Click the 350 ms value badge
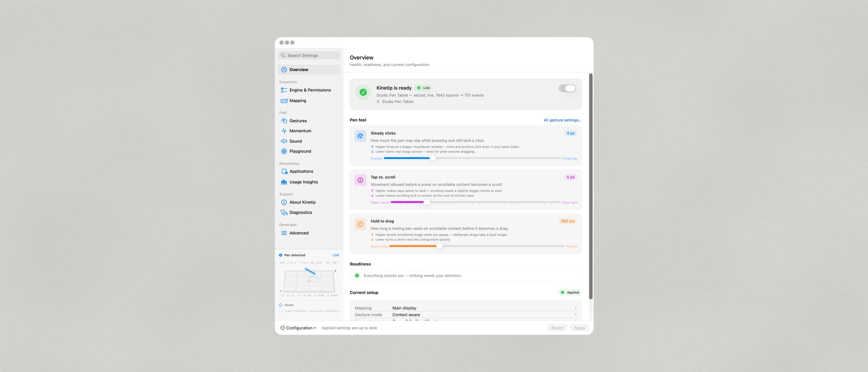 (x=568, y=221)
